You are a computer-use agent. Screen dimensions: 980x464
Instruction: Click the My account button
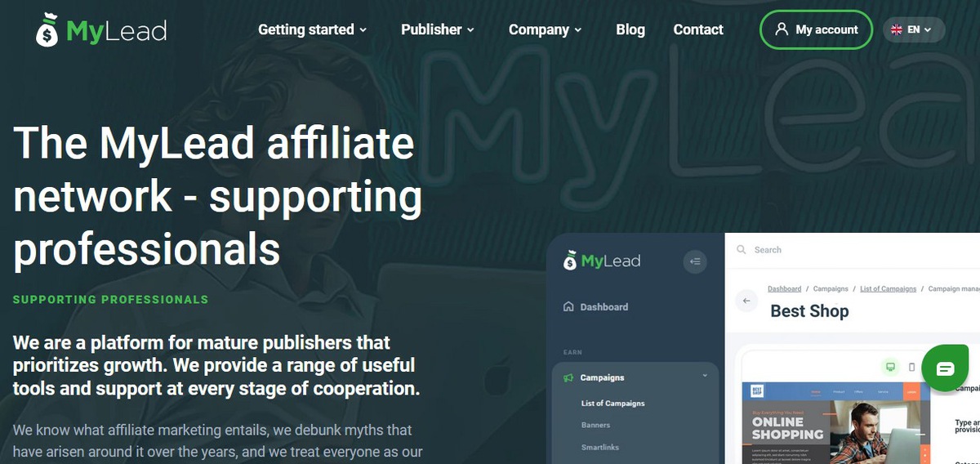pos(816,29)
